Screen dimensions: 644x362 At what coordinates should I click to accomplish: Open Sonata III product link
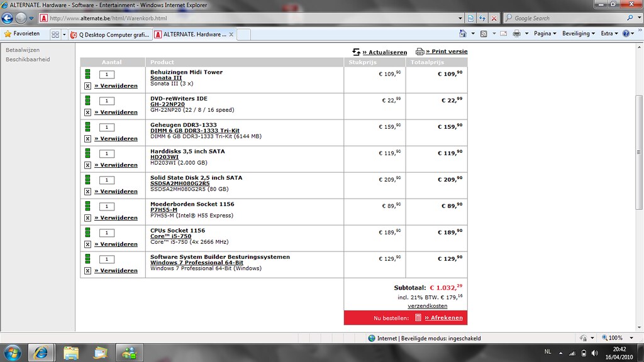[x=166, y=78]
